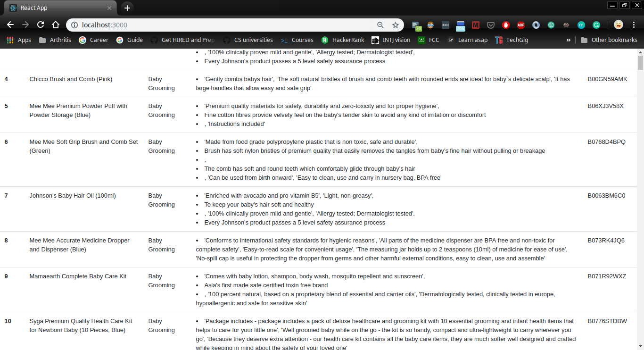Select ASIN text B06XJ3V58X
This screenshot has width=644, height=350.
coord(605,106)
